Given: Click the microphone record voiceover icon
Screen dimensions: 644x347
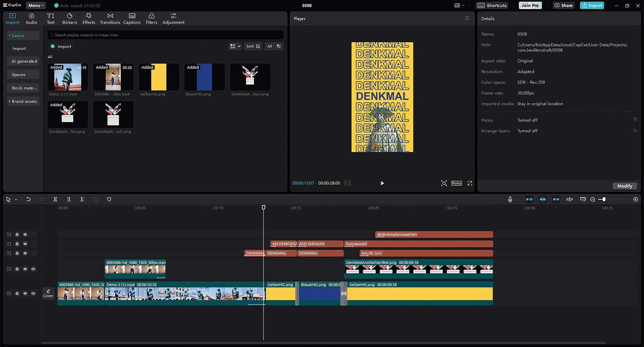Looking at the screenshot, I should (510, 199).
